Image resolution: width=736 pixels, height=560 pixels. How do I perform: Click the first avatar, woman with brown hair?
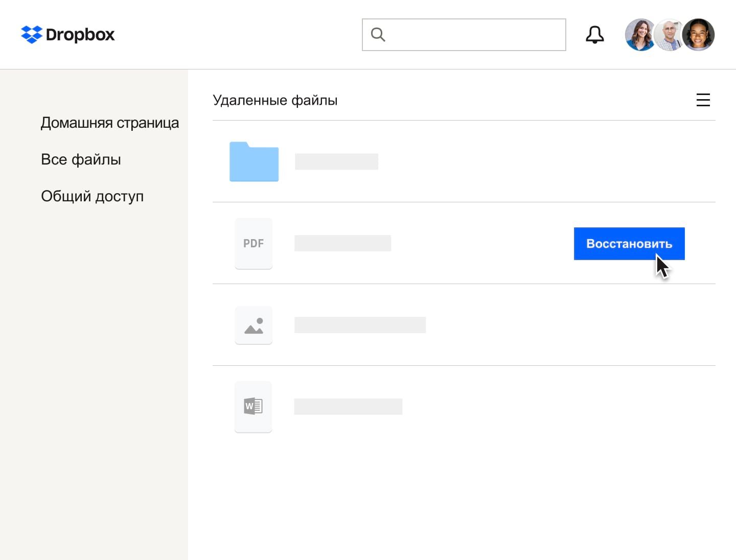coord(640,35)
